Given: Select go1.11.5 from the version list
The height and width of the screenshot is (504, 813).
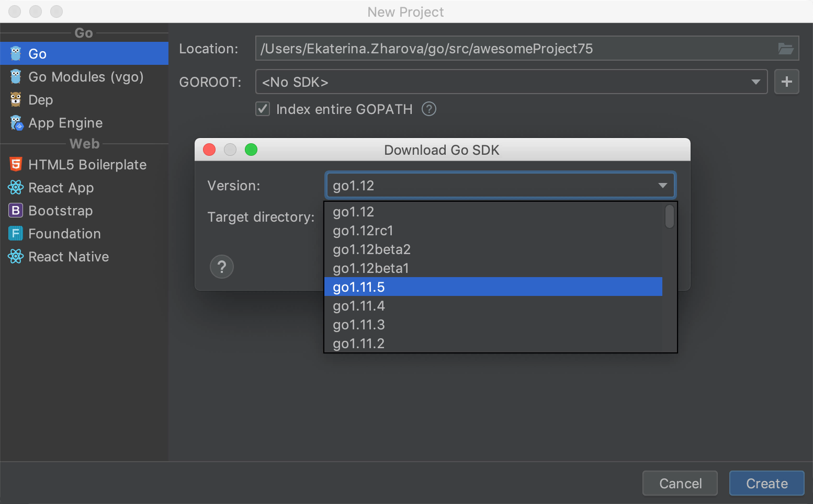Looking at the screenshot, I should [x=359, y=287].
